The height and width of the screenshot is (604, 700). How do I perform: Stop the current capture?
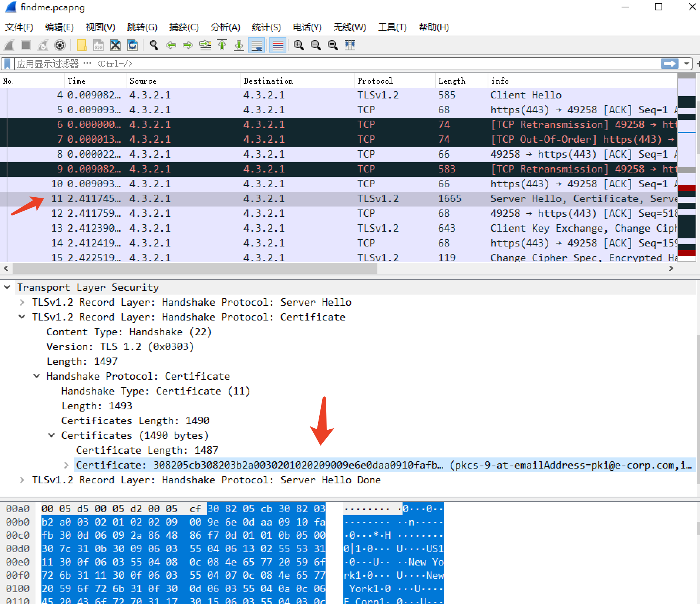click(x=26, y=45)
